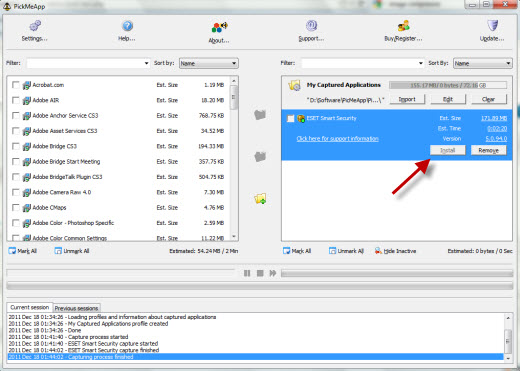
Task: Stop the current process
Action: (x=260, y=273)
